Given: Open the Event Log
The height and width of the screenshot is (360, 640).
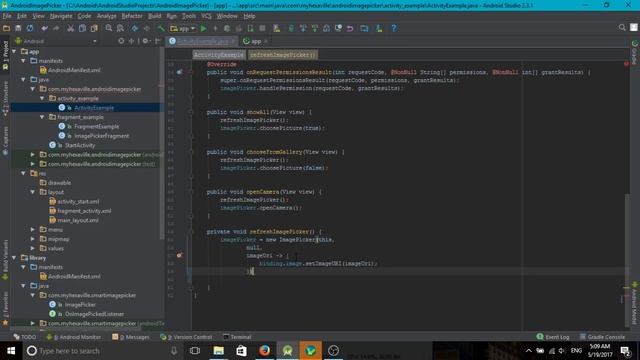Looking at the screenshot, I should tap(553, 337).
